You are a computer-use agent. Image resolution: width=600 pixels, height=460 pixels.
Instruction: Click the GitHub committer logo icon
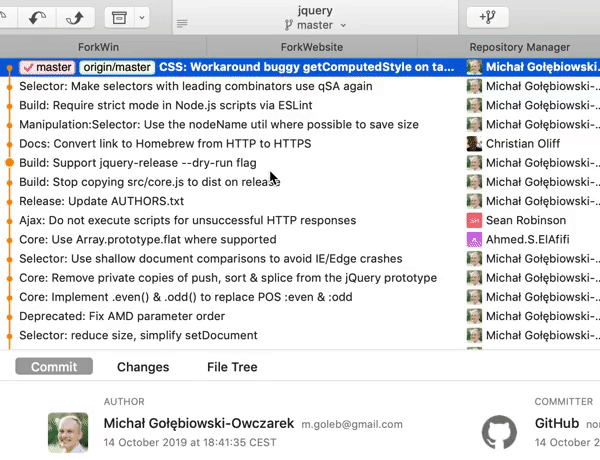click(499, 432)
